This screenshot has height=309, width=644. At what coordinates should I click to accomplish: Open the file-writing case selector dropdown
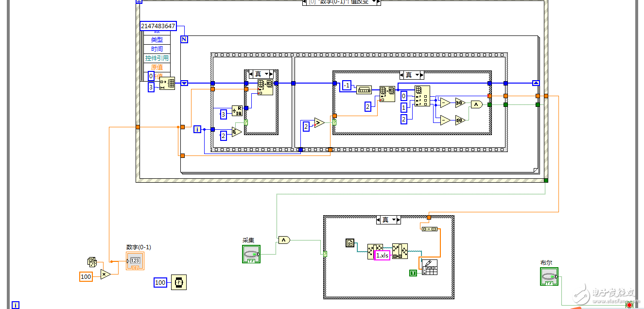click(x=394, y=220)
